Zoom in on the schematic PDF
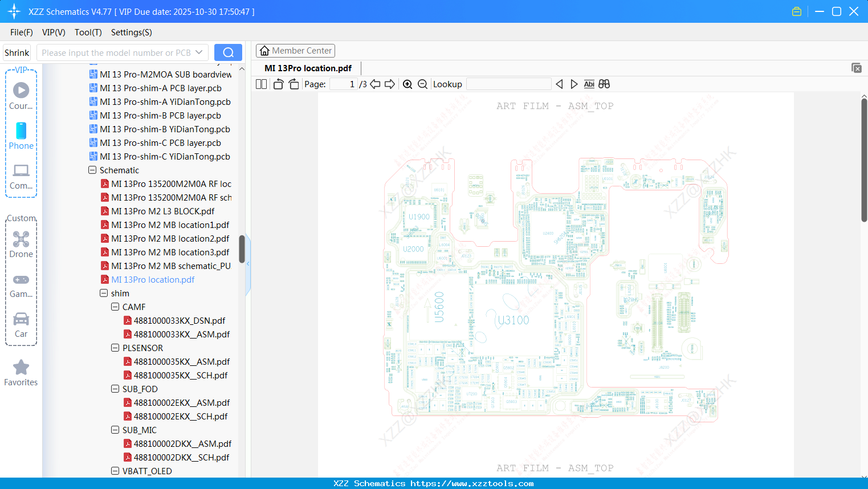 (x=407, y=84)
